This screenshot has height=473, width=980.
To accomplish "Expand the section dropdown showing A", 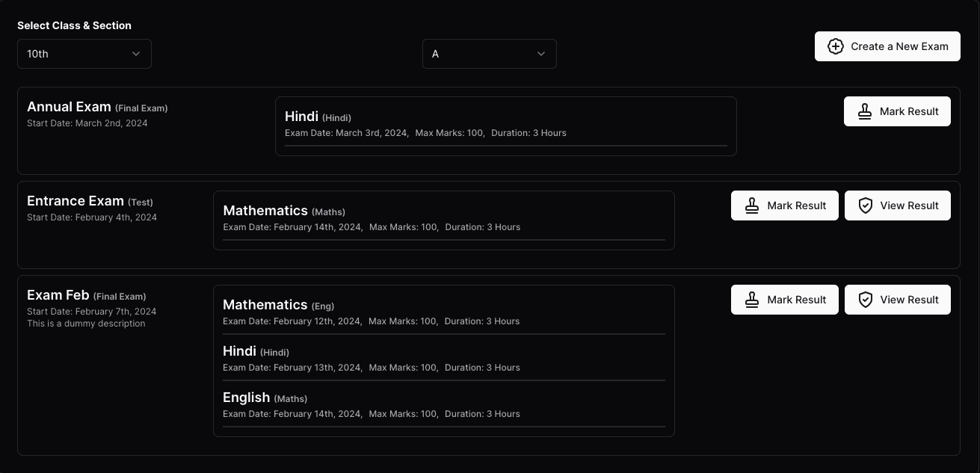I will click(489, 54).
